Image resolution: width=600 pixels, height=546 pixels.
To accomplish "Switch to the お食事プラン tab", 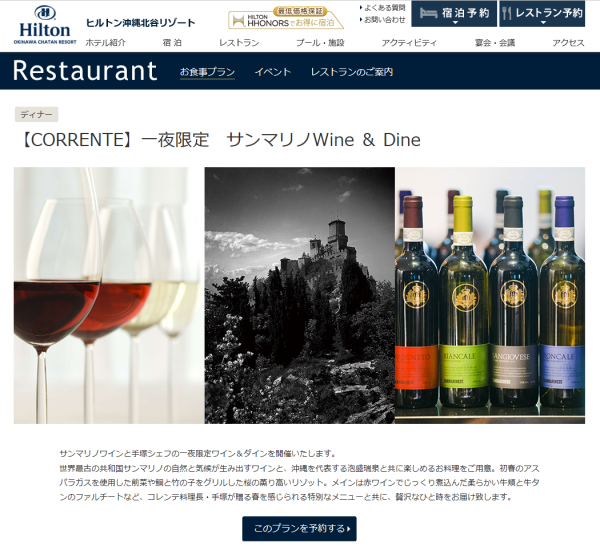I will 207,72.
